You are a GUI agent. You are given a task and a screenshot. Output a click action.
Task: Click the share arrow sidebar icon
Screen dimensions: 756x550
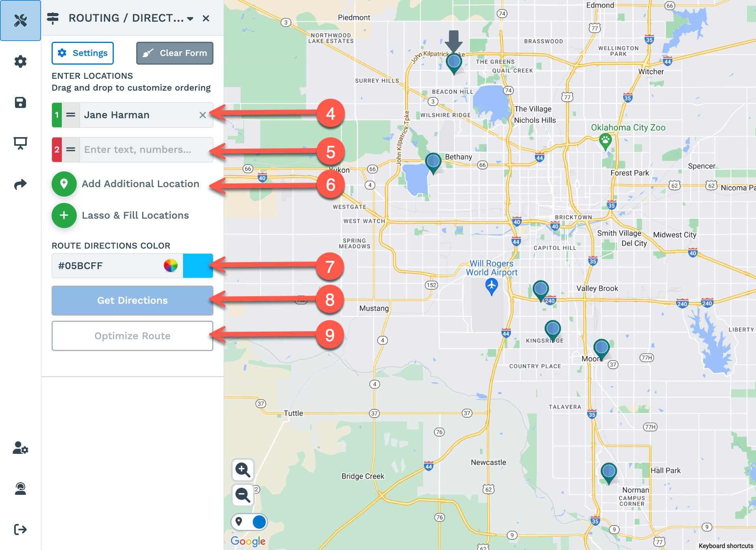[20, 184]
